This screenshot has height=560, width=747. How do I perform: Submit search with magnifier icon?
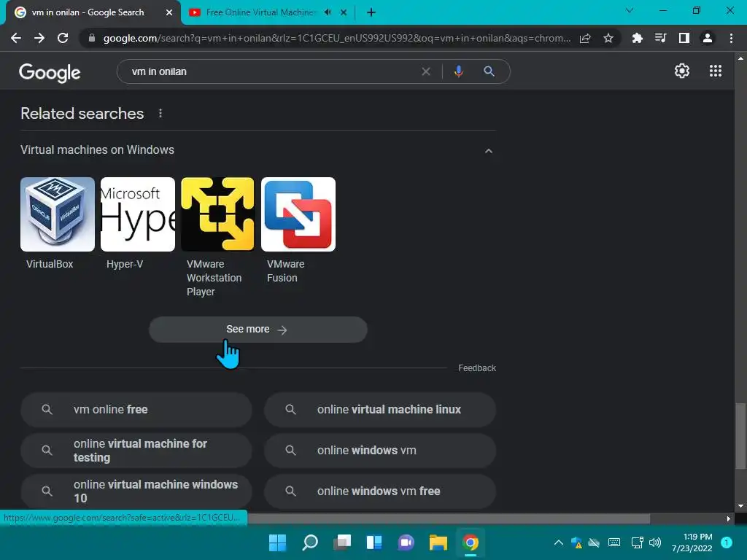489,71
